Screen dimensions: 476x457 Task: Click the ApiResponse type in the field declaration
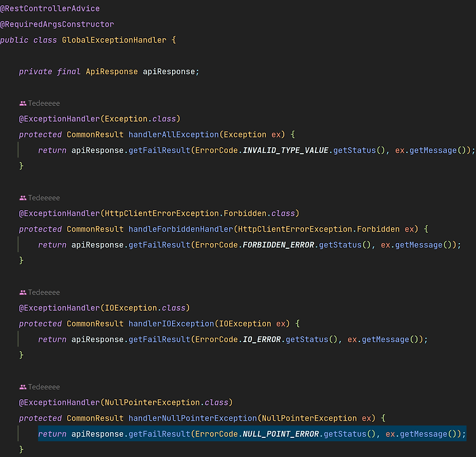[112, 72]
